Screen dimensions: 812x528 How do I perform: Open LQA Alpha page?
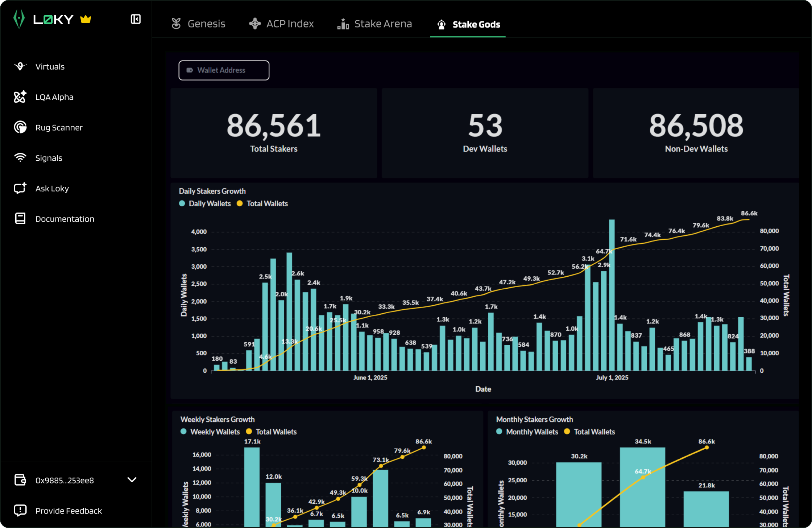click(54, 97)
